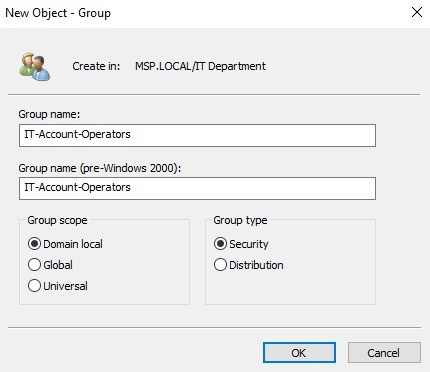The image size is (430, 372).
Task: Set group scope to Universal
Action: pos(34,286)
